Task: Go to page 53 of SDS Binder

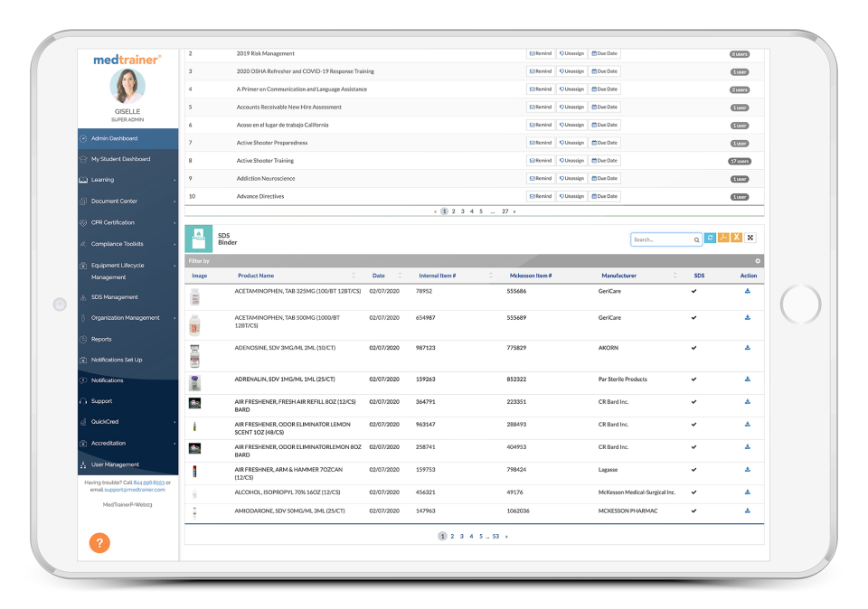Action: coord(496,537)
